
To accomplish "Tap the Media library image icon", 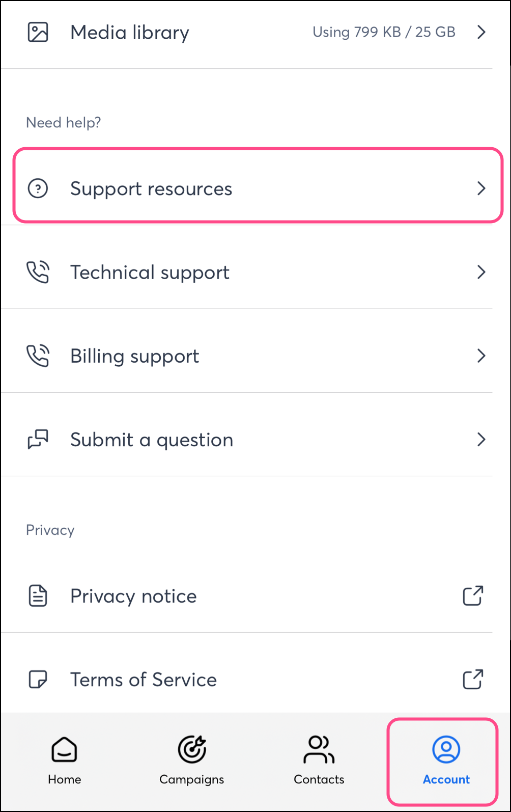I will pyautogui.click(x=38, y=32).
